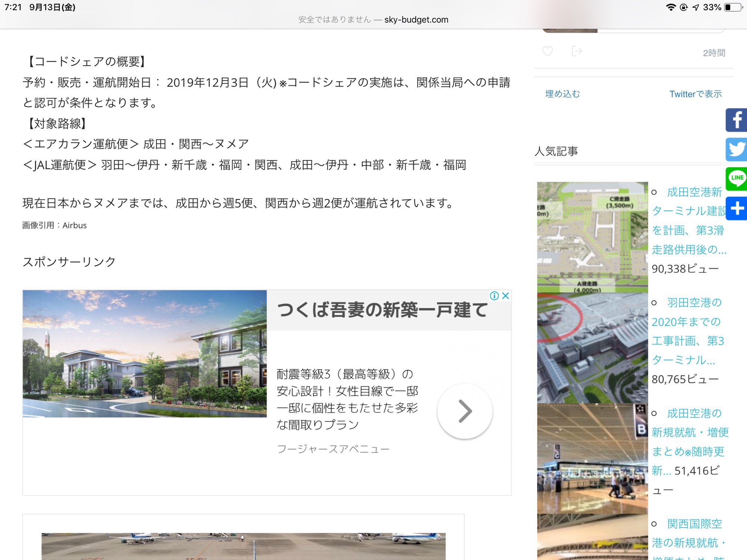Click the Haneda terminal aerial thumbnail
747x560 pixels.
pyautogui.click(x=592, y=348)
